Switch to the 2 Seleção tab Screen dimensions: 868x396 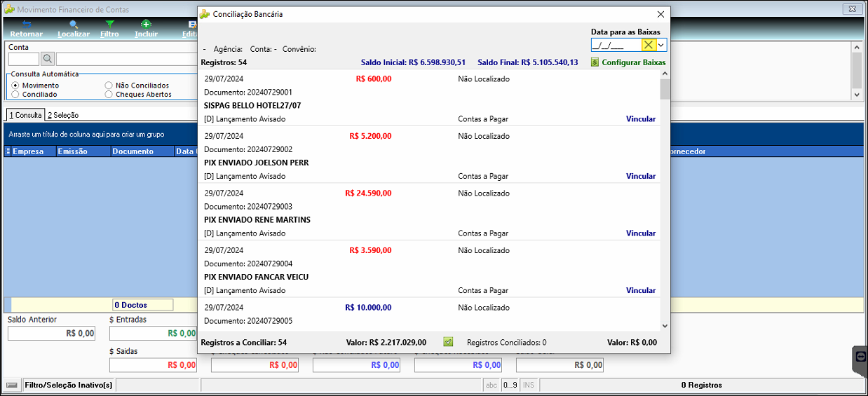(63, 115)
